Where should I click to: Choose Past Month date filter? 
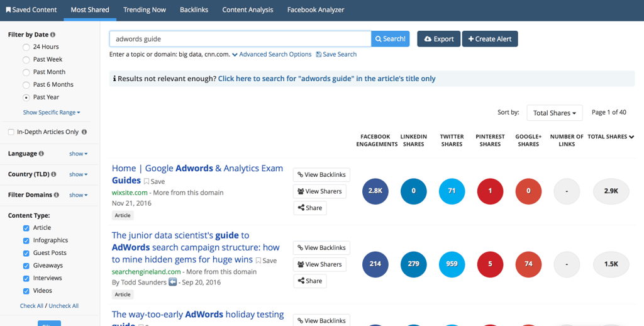(x=26, y=72)
